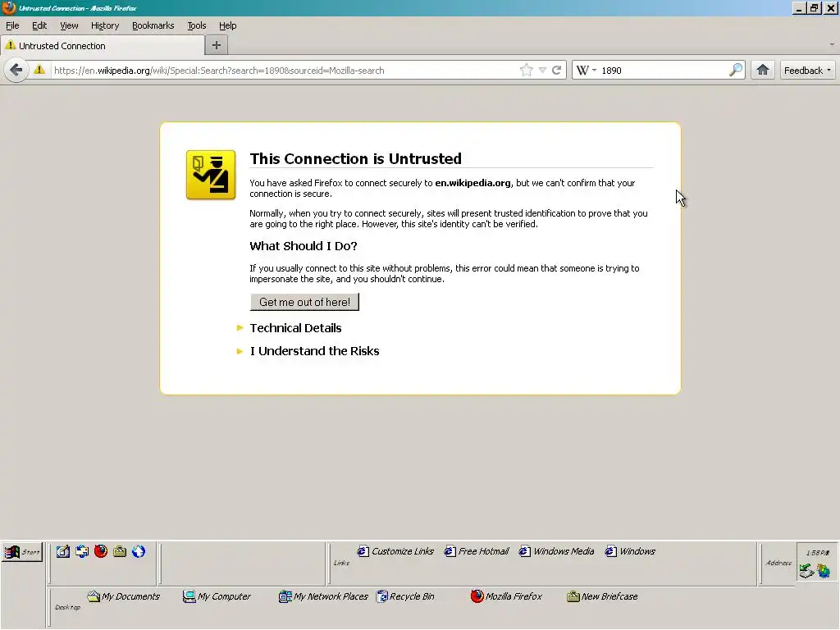Open a new tab with the plus button
Viewport: 840px width, 630px height.
point(217,46)
